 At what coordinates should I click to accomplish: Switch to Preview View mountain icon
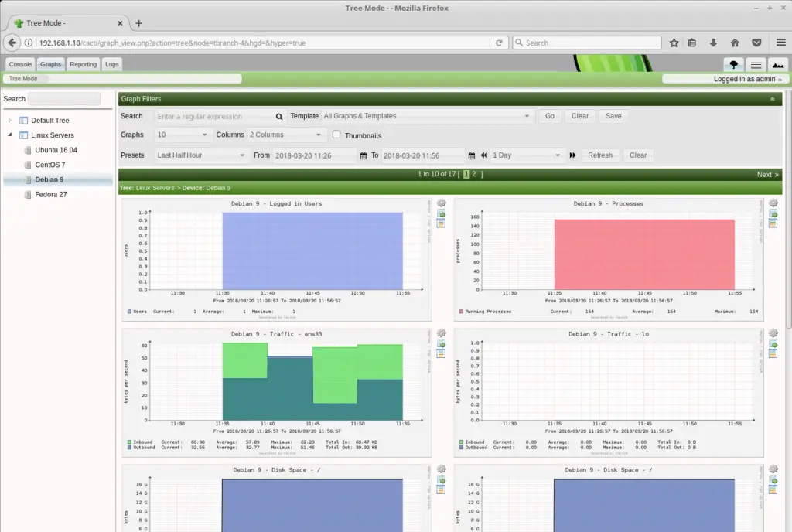tap(778, 65)
